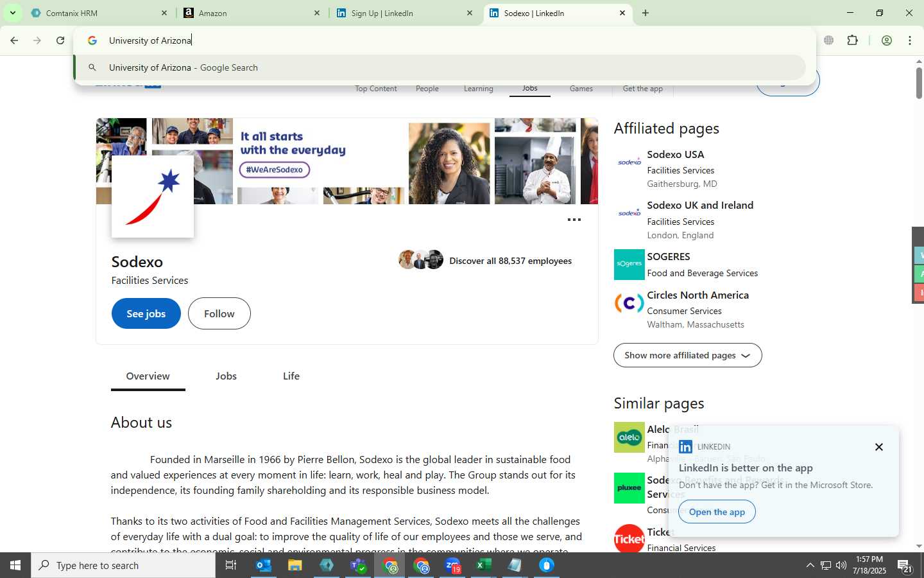This screenshot has width=924, height=578.
Task: Click the Sodexo USA logo icon
Action: [x=629, y=162]
